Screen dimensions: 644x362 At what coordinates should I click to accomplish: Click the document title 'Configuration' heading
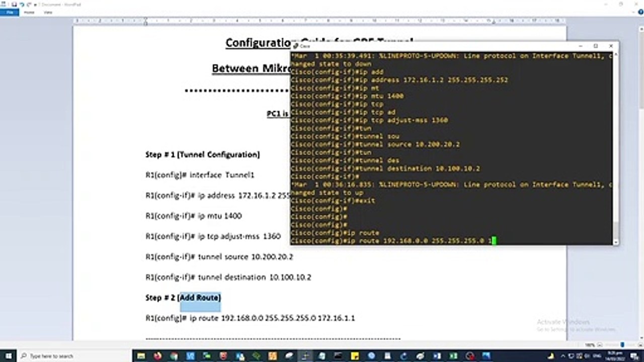coord(258,43)
